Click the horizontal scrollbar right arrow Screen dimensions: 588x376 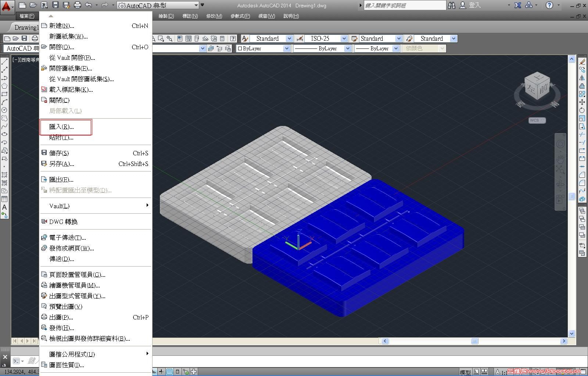point(564,341)
